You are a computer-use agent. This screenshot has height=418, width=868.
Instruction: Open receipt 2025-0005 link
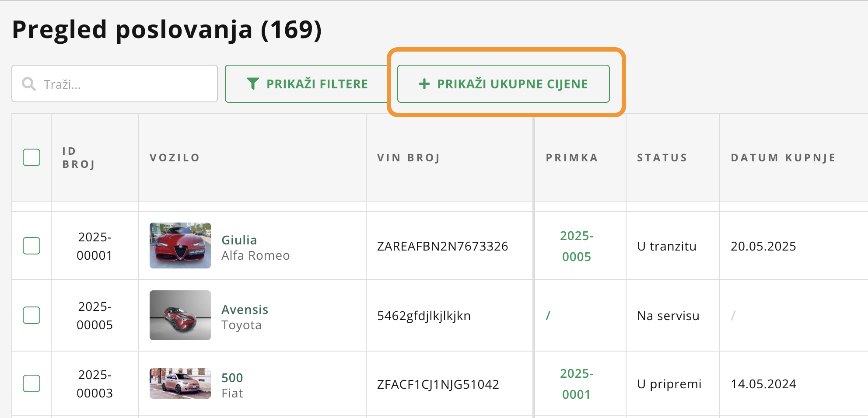coord(577,246)
